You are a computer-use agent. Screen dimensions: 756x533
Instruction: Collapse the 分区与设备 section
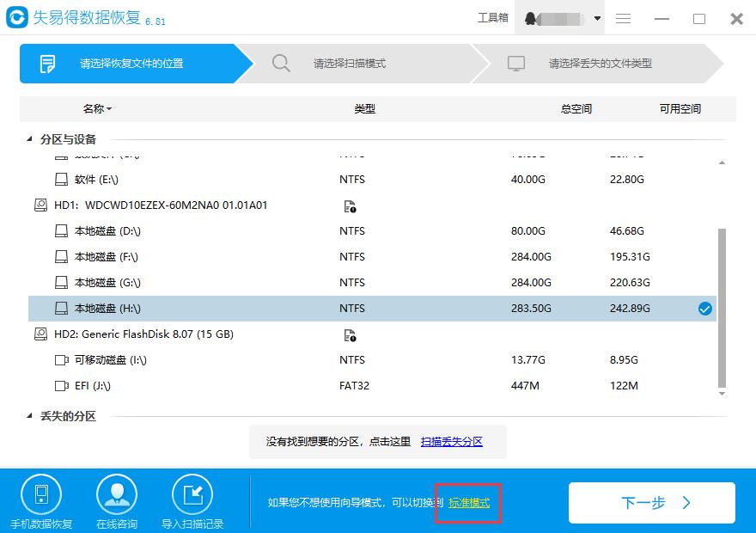tap(27, 138)
